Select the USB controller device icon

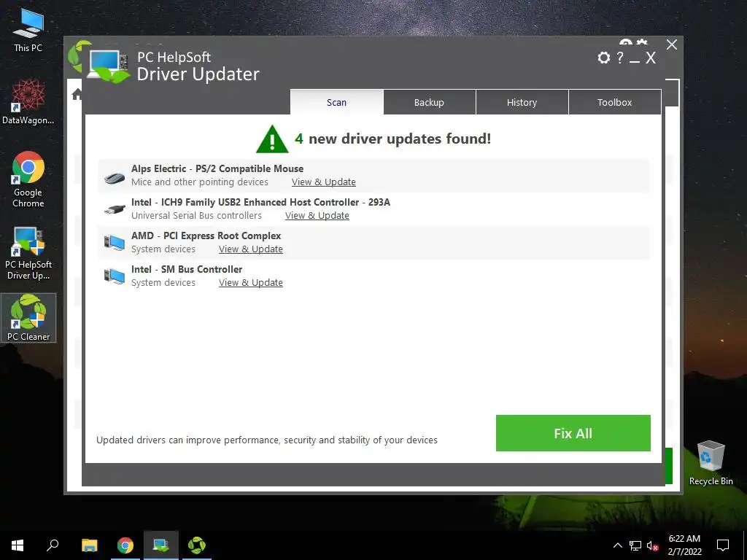(x=115, y=209)
